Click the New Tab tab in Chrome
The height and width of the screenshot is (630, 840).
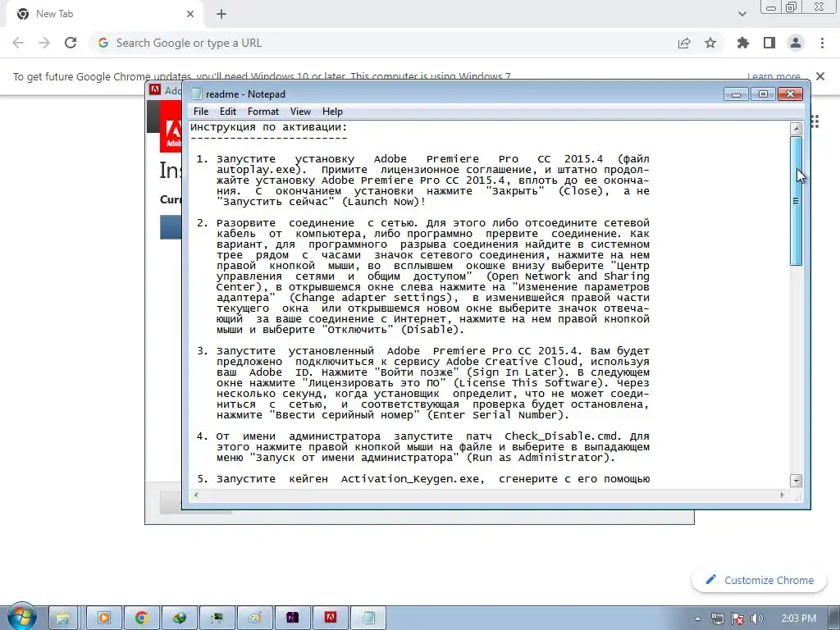[104, 14]
